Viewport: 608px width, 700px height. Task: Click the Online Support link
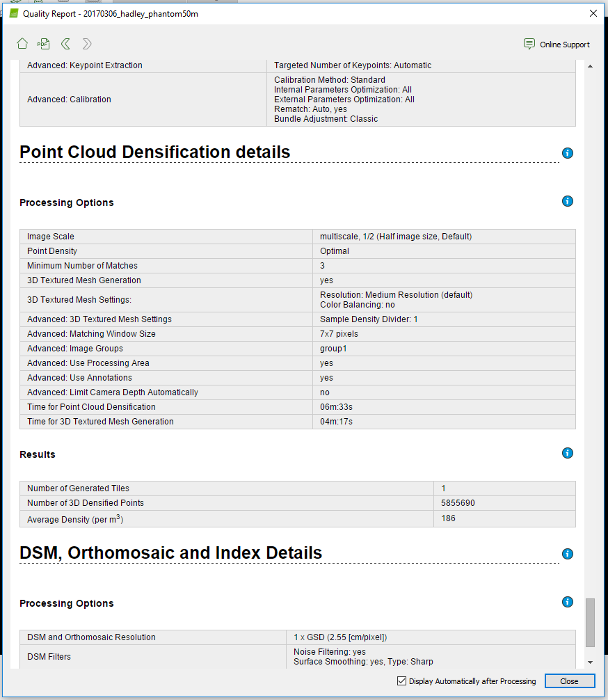565,45
